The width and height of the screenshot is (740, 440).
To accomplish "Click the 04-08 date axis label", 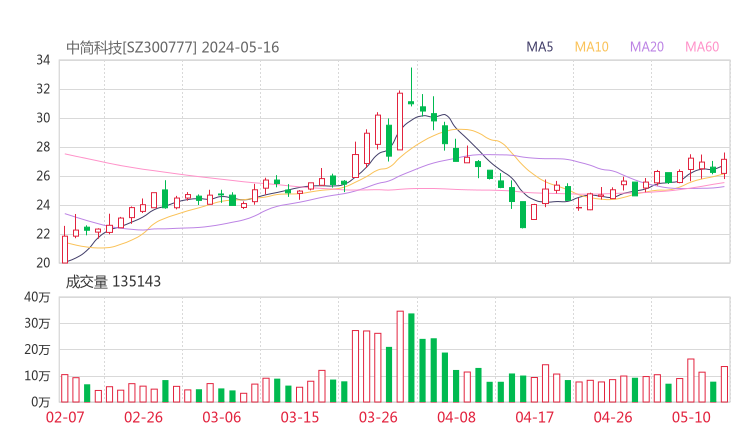I will (x=456, y=417).
